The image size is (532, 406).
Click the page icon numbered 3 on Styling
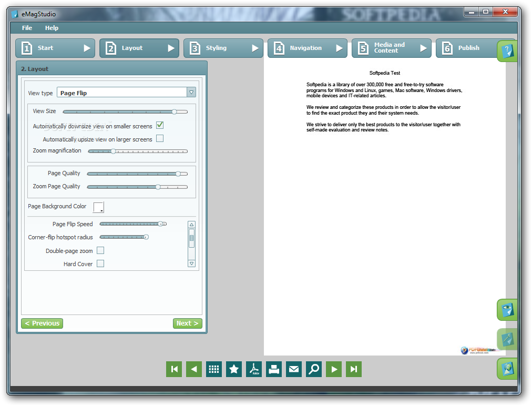(x=195, y=48)
